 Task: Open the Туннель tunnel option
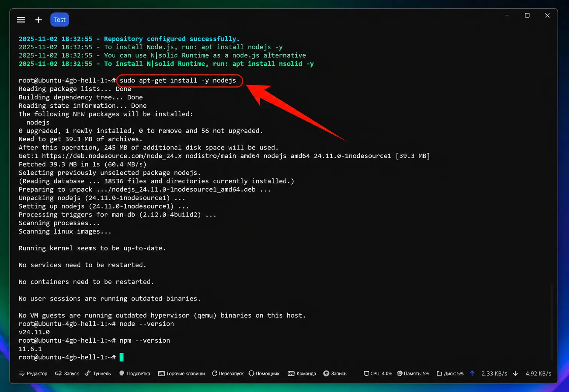[x=98, y=374]
